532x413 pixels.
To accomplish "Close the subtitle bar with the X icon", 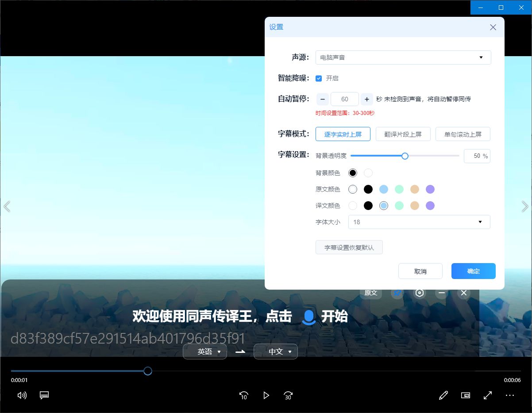I will pos(464,293).
